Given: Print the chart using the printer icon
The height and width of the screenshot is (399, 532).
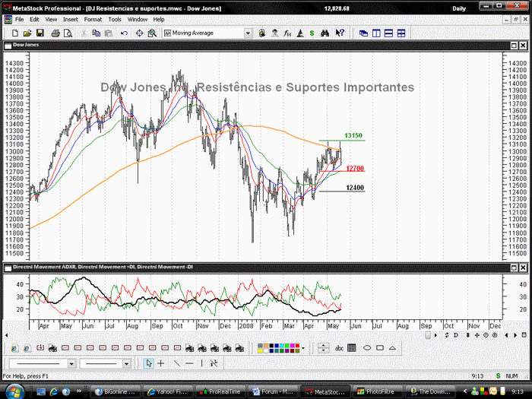Looking at the screenshot, I should [x=55, y=33].
